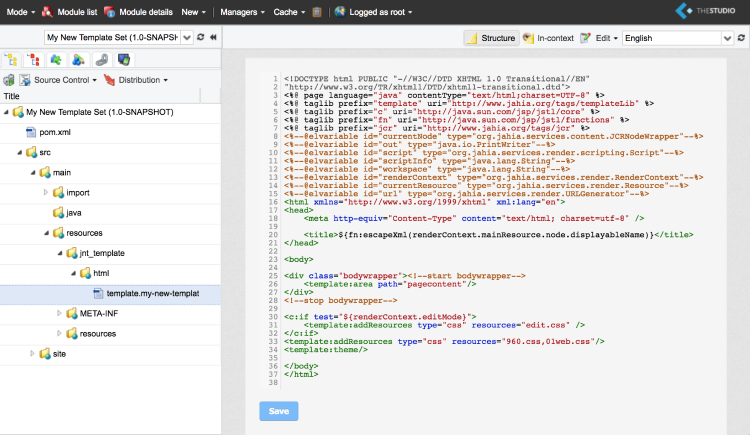Select the META-INF folder
The height and width of the screenshot is (435, 750).
coord(99,313)
